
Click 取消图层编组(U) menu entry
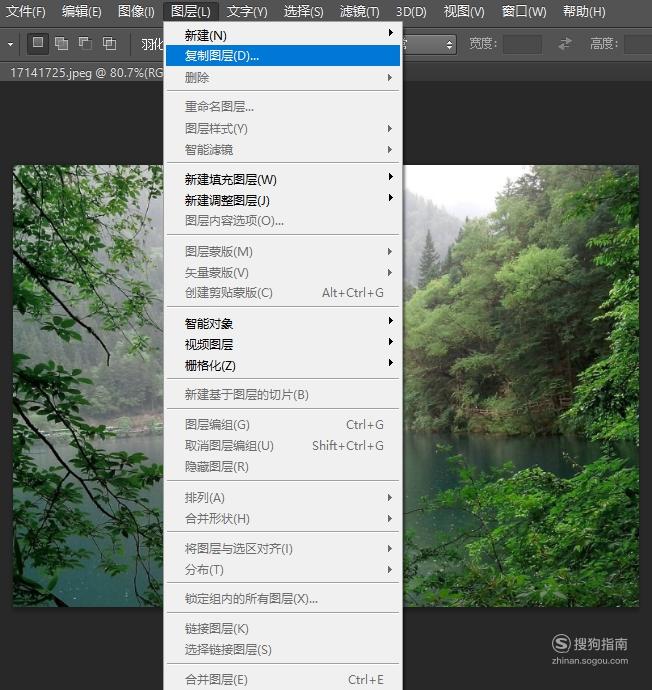tap(283, 446)
